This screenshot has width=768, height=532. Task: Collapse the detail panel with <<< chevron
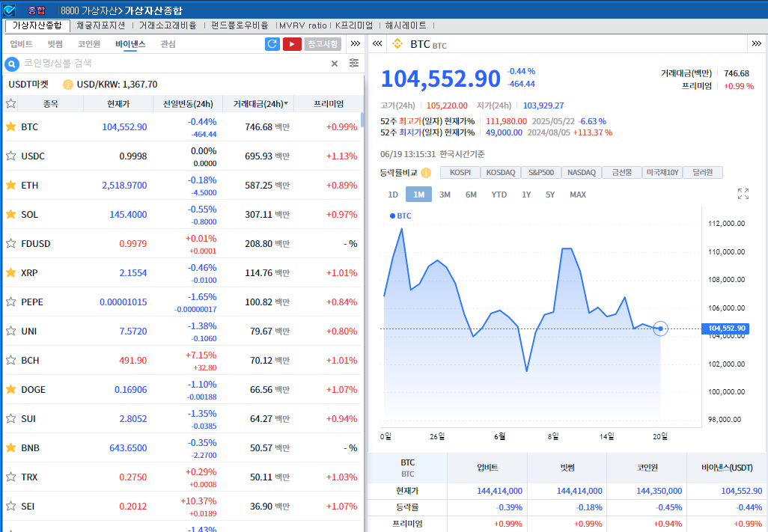tap(377, 44)
